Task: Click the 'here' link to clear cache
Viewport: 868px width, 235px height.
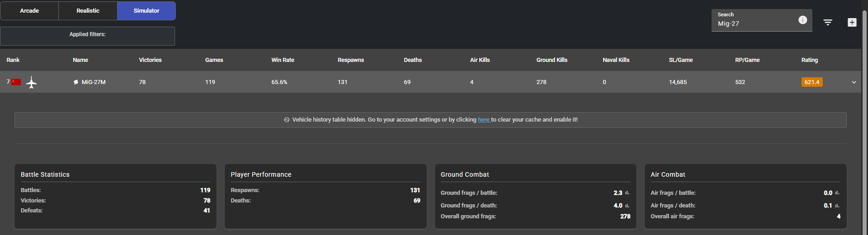Action: (x=483, y=120)
